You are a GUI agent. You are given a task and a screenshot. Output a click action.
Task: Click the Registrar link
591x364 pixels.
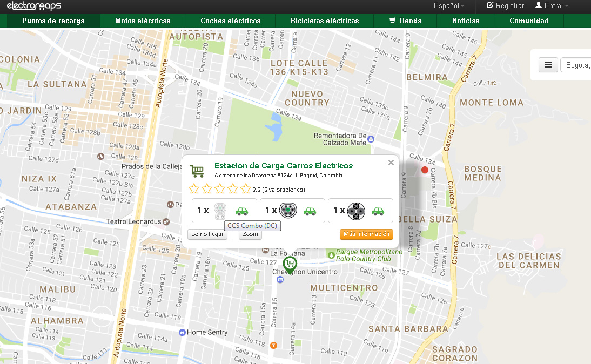point(506,5)
